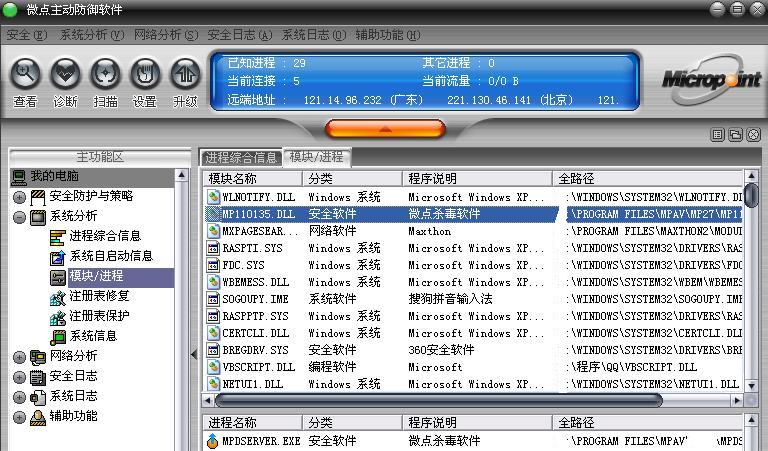Open 注册表修复 tree item

(99, 296)
